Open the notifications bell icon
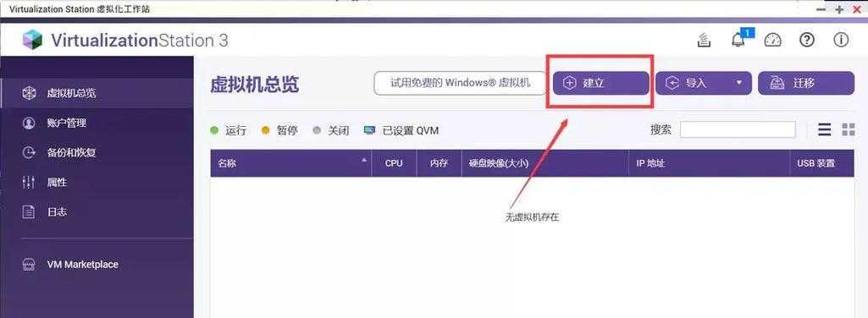 738,40
